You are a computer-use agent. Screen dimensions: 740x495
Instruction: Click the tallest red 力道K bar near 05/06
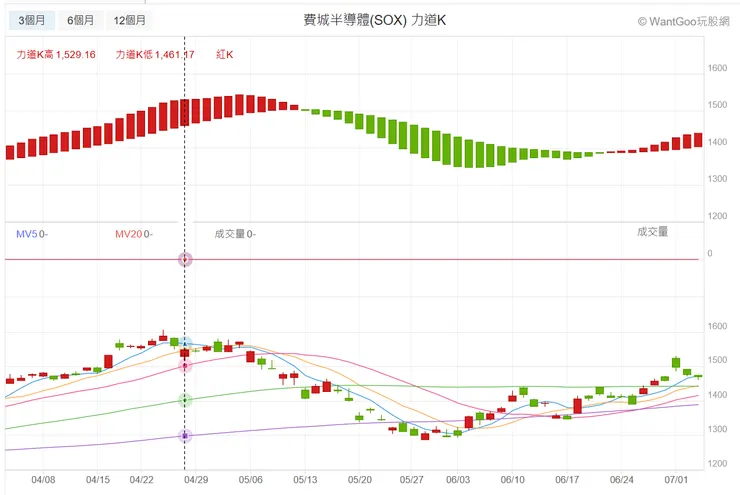point(239,105)
